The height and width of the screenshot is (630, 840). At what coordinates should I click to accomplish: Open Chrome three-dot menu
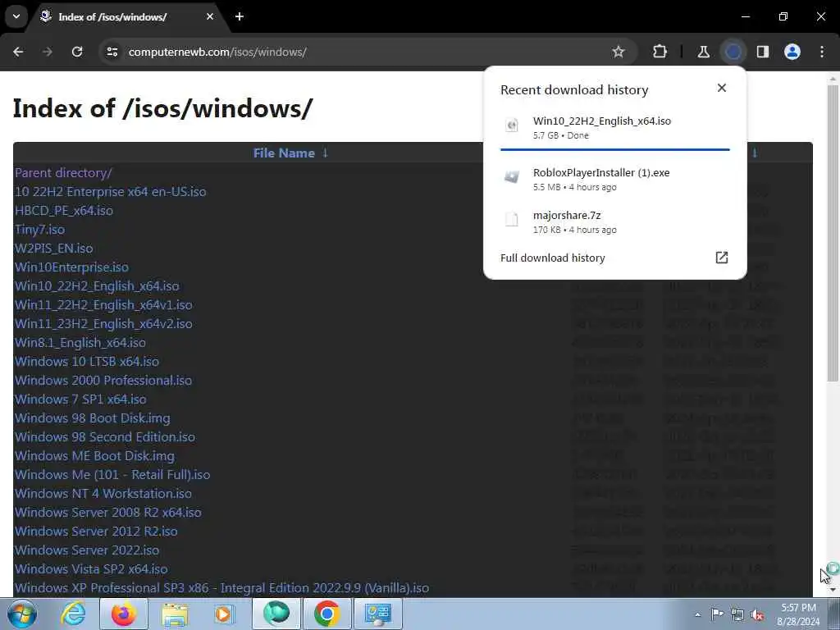822,52
